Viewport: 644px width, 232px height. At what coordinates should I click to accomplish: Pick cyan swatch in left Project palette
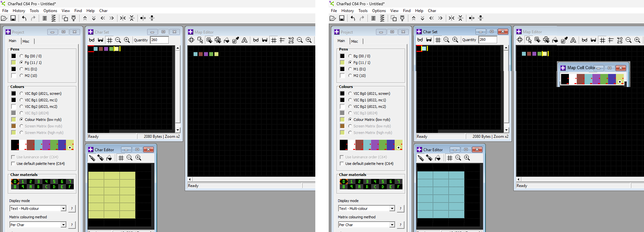(x=39, y=145)
